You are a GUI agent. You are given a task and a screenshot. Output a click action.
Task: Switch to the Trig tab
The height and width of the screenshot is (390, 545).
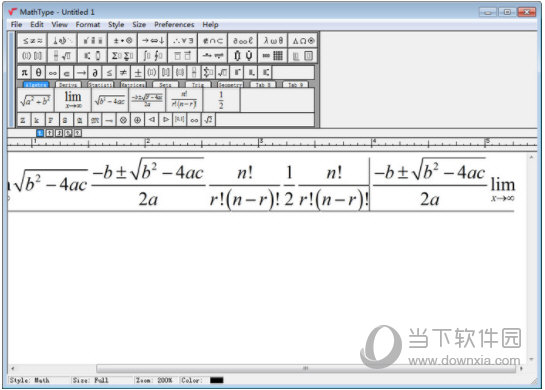[x=198, y=84]
